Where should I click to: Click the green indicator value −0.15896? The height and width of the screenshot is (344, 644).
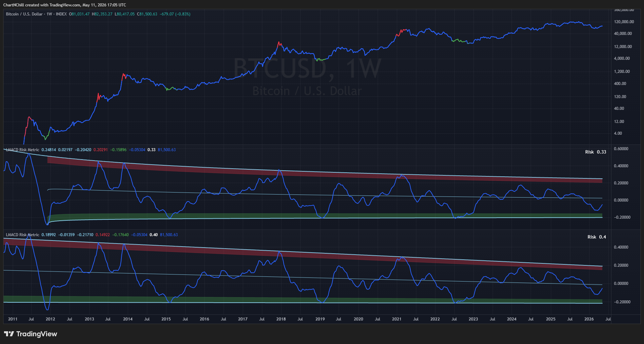[118, 150]
